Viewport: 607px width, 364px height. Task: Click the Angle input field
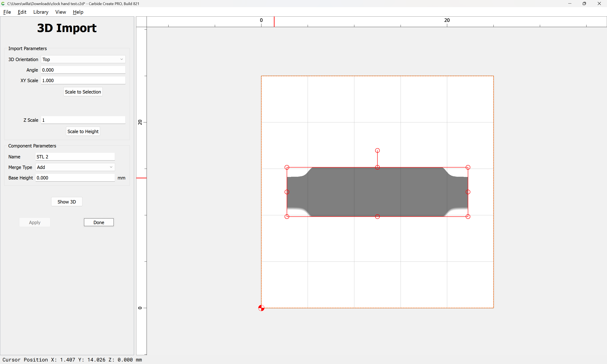(83, 70)
